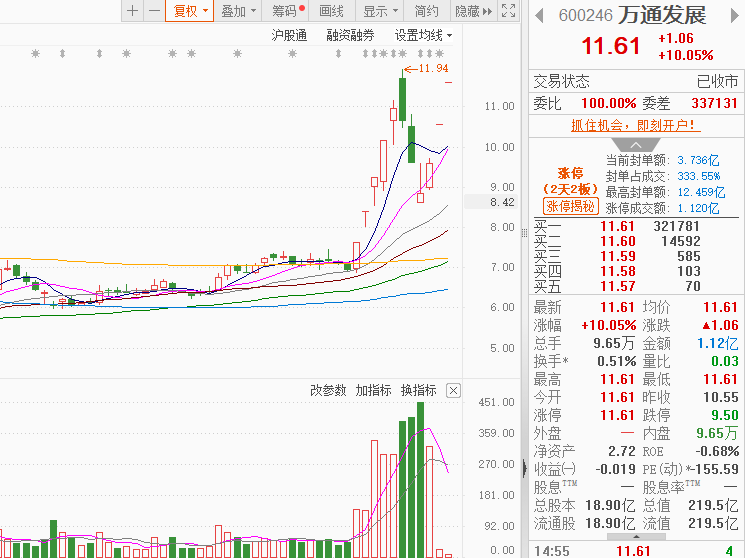The width and height of the screenshot is (745, 558).
Task: Zoom out chart with minus icon
Action: point(154,10)
